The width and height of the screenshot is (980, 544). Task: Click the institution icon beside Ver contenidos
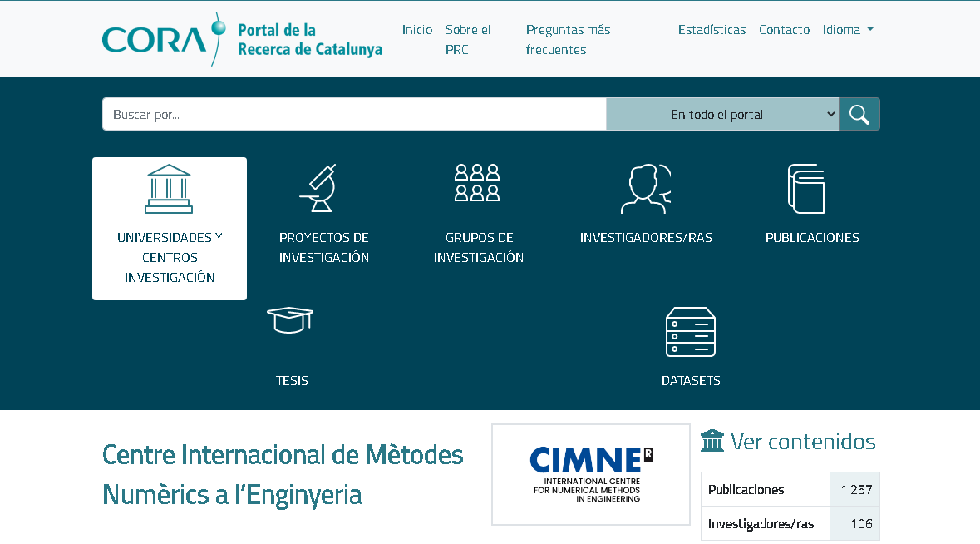712,440
